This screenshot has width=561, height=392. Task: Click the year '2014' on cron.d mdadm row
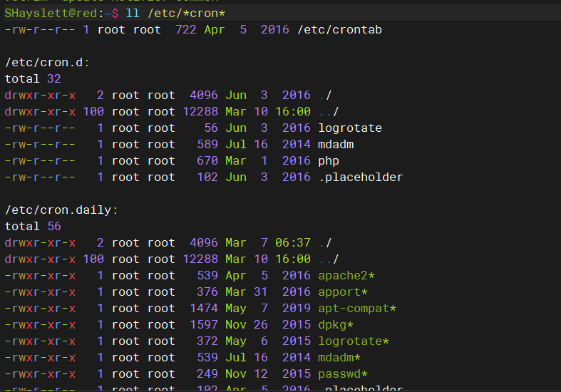tap(297, 145)
